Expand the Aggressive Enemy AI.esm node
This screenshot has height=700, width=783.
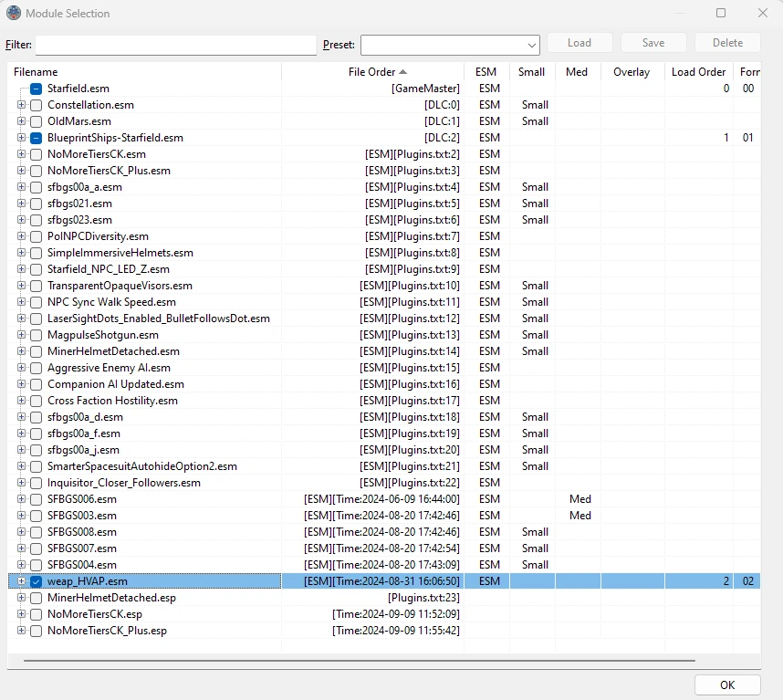pos(21,368)
